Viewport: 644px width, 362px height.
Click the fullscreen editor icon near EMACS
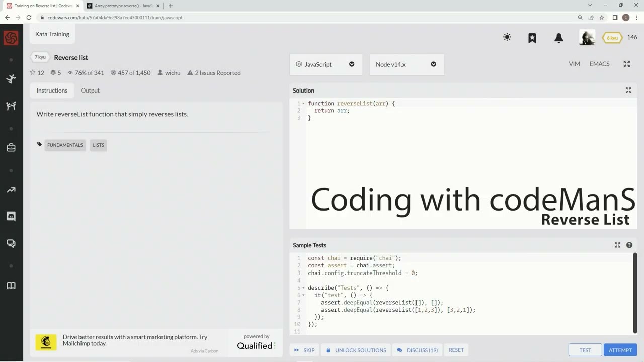[x=627, y=64]
